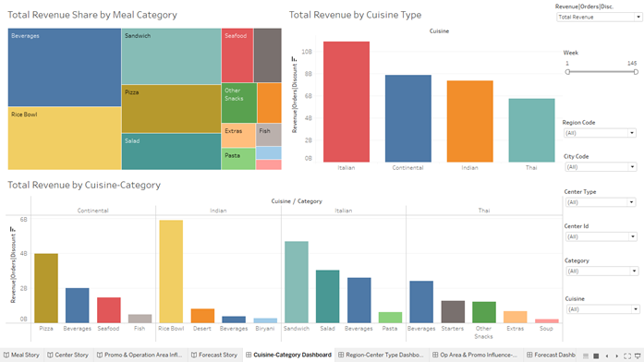
Task: Click the Thai Other Snacks bar
Action: point(484,312)
